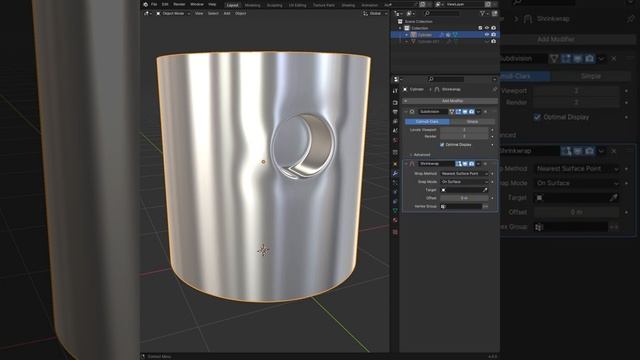
Task: Add a new collection in outliner
Action: point(495,13)
